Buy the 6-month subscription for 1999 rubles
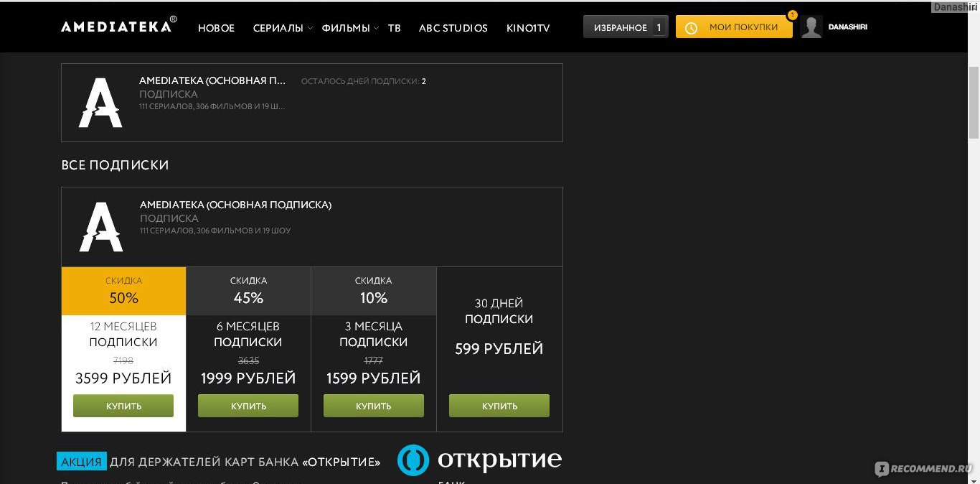The image size is (980, 484). [x=248, y=406]
